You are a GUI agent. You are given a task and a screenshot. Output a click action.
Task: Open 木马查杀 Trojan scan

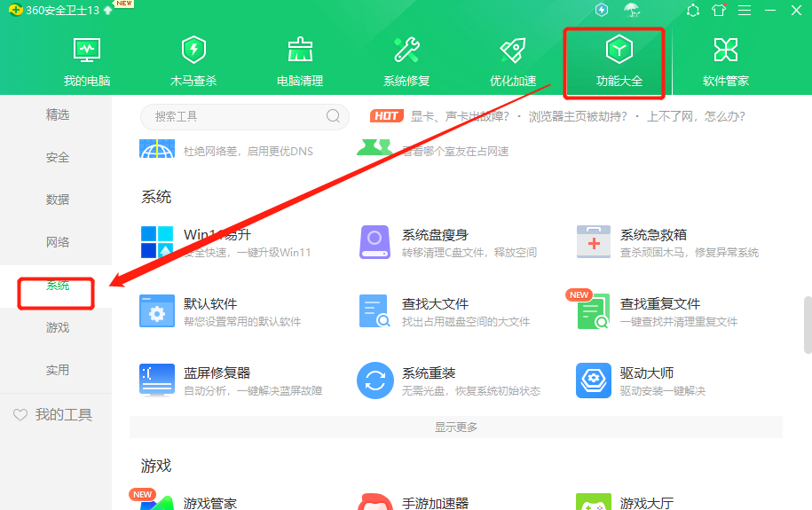pos(193,61)
